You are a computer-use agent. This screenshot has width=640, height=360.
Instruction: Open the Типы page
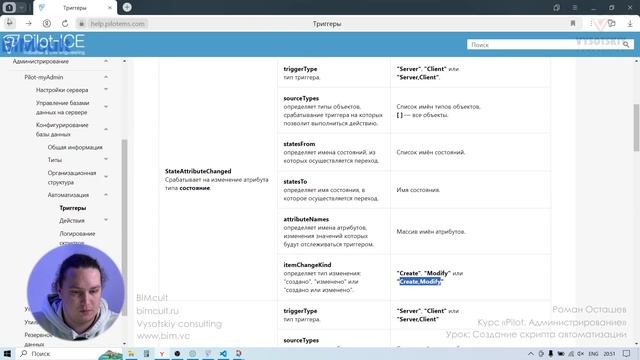pos(55,160)
